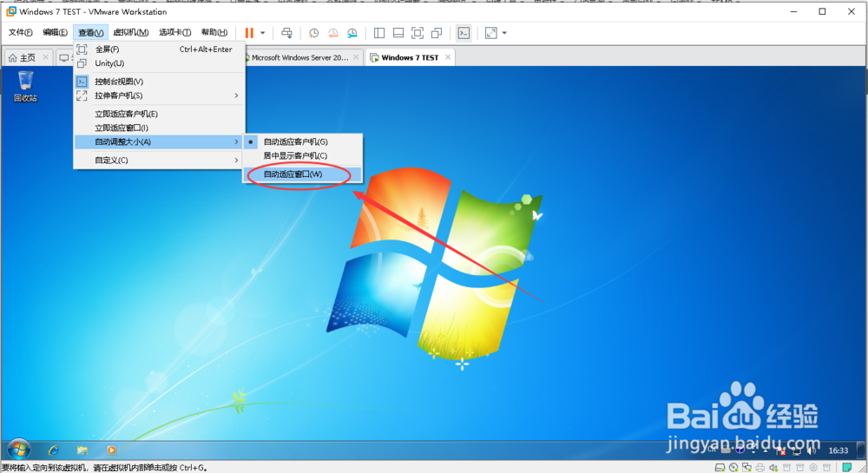Select 自动适应窗口(W) option
This screenshot has height=473, width=868.
[303, 174]
